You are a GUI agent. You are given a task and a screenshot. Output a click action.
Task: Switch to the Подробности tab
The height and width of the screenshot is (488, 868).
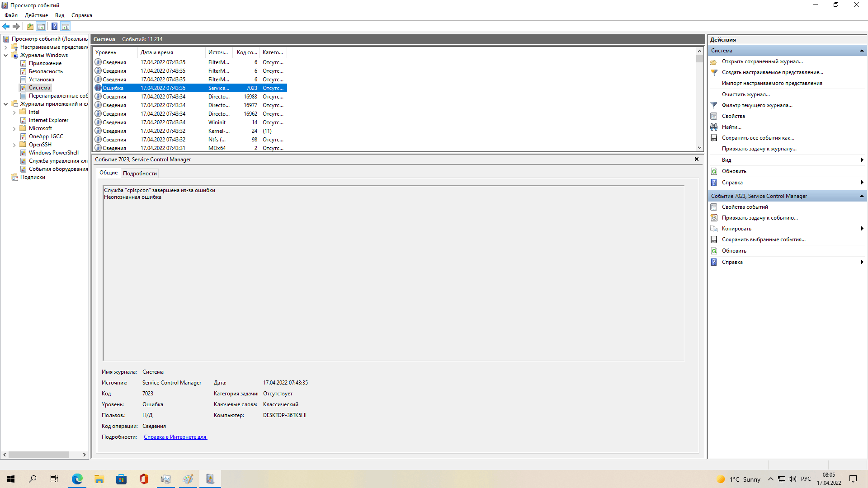[x=140, y=174]
